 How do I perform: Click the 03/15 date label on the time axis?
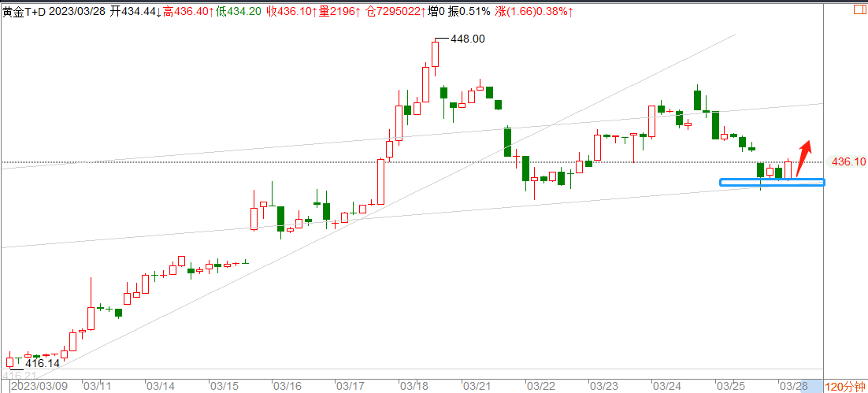pyautogui.click(x=224, y=386)
